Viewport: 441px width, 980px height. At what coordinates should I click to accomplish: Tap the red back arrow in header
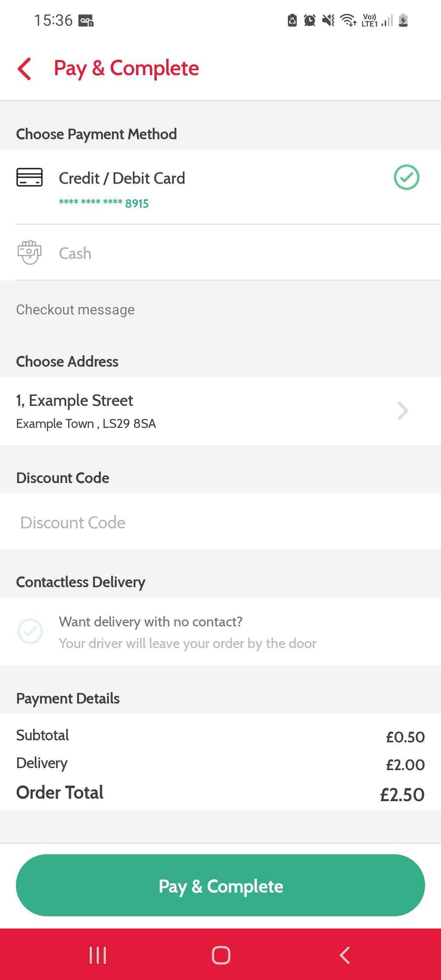[24, 69]
